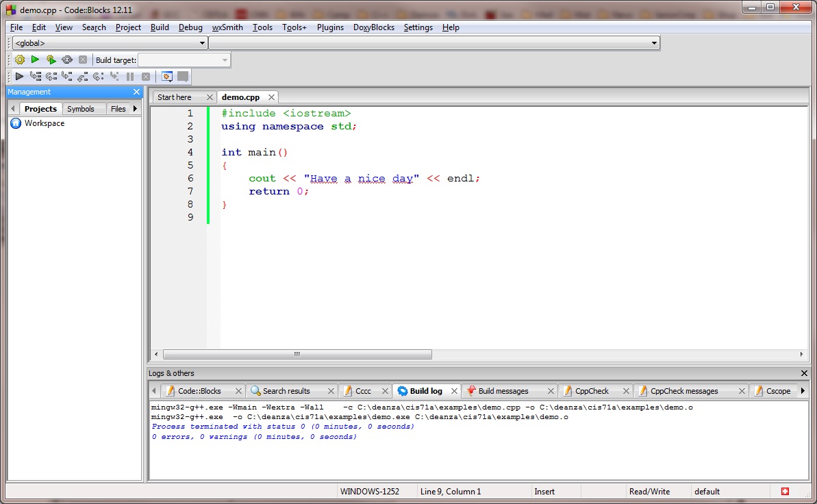Switch to the Files tab
Screen dimensions: 817x504
tap(118, 109)
